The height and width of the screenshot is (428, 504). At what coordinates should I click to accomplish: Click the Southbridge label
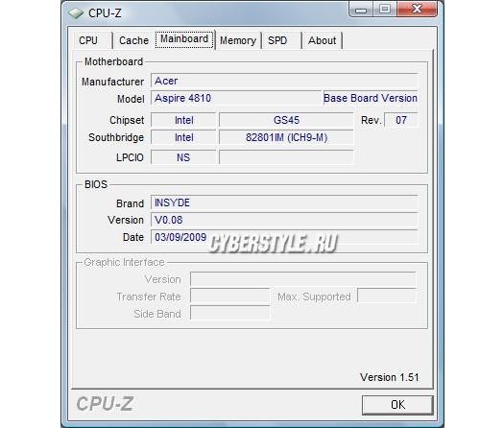[x=116, y=137]
